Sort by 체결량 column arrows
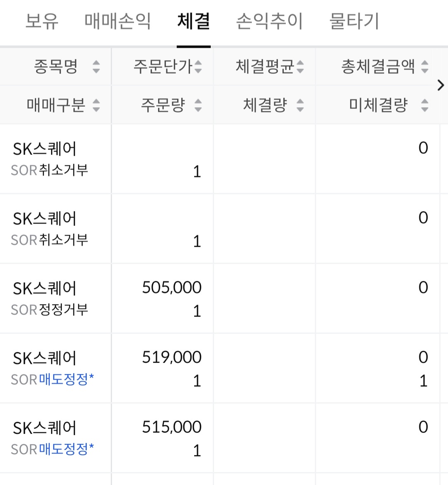 pos(300,105)
